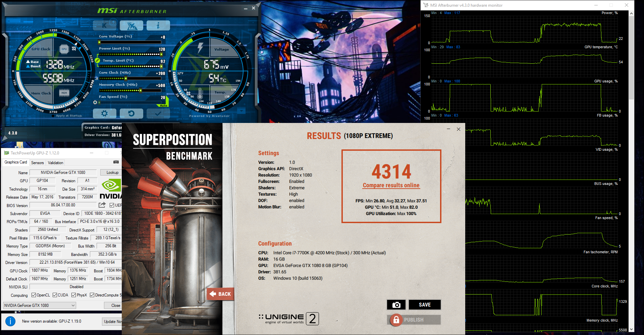Toggle the DirectCompute checkbox in GPU-Z
The width and height of the screenshot is (644, 335).
92,295
